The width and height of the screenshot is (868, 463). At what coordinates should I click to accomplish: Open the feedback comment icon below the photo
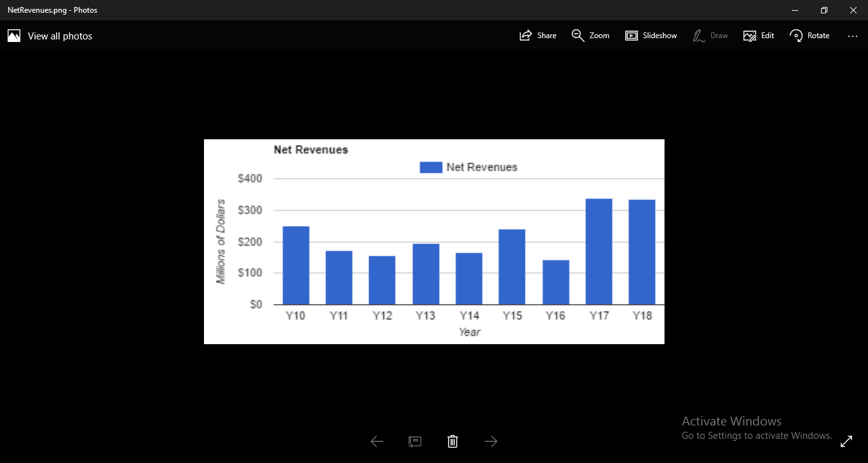[x=414, y=441]
